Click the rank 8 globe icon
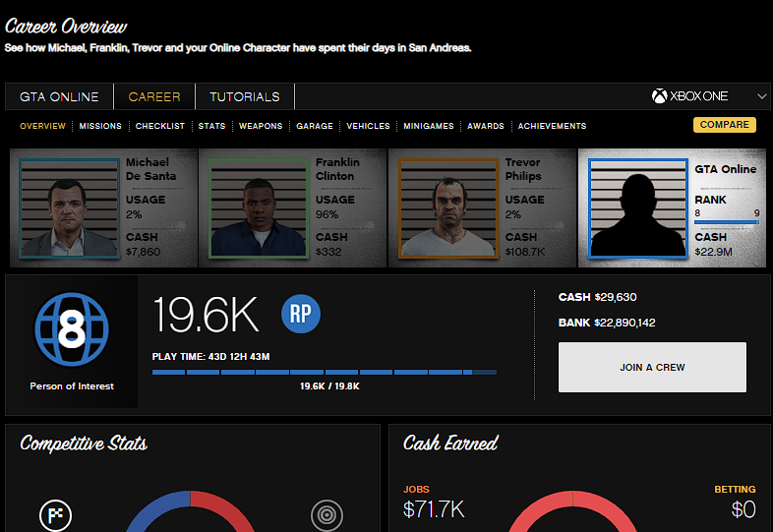 pos(72,328)
